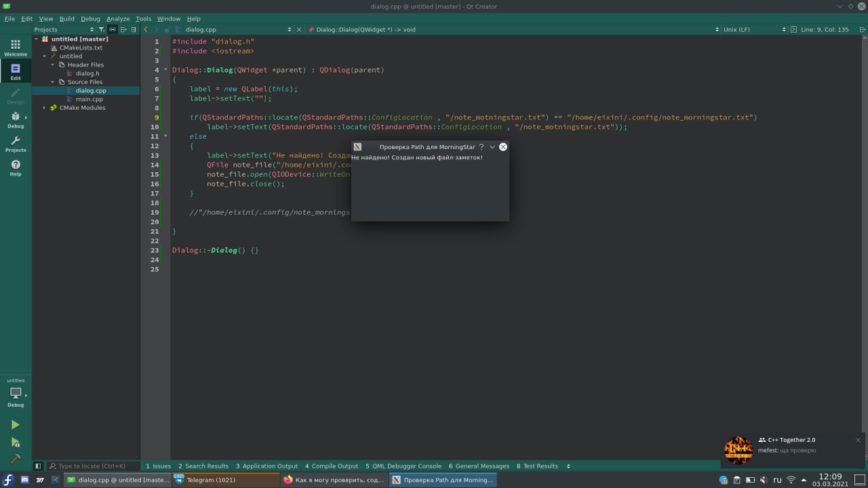
Task: Open the Test Results pane
Action: tap(537, 466)
